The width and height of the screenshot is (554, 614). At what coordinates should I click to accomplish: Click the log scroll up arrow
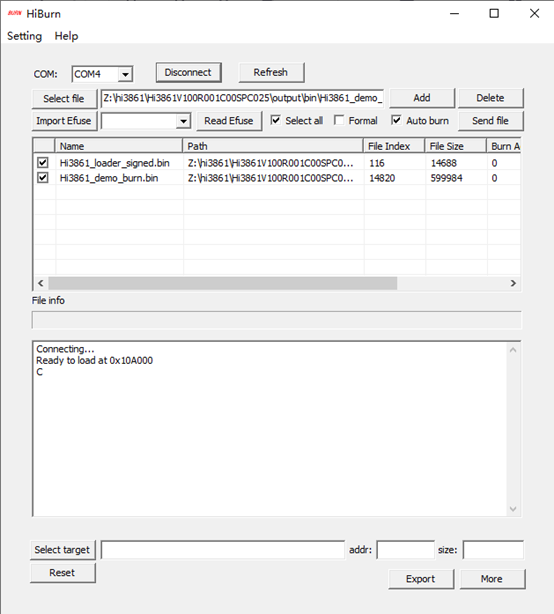tap(513, 350)
